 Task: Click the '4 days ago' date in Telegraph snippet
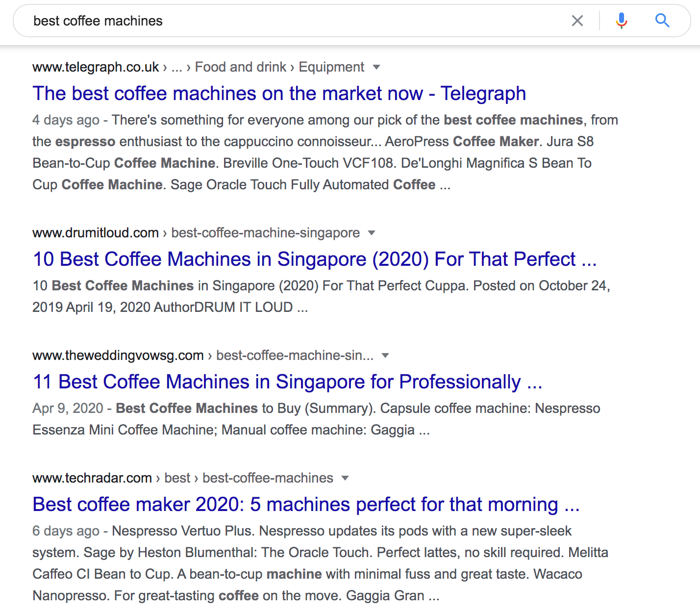coord(66,120)
